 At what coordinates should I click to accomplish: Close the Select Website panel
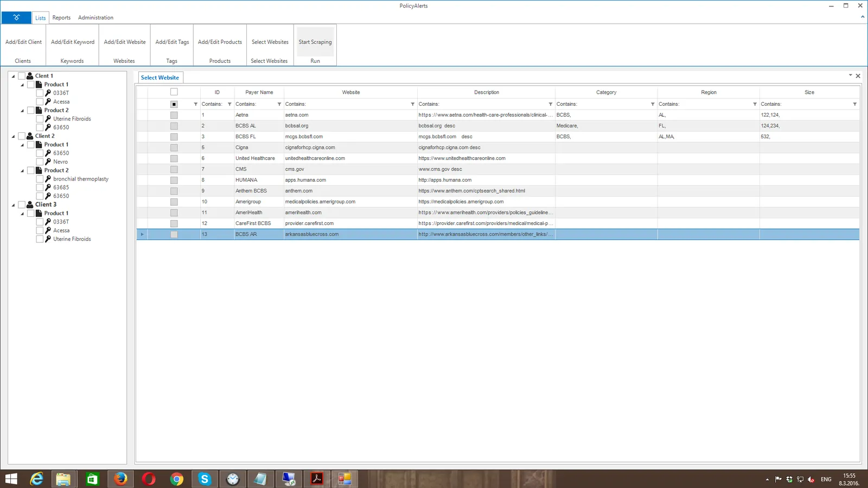click(x=858, y=76)
